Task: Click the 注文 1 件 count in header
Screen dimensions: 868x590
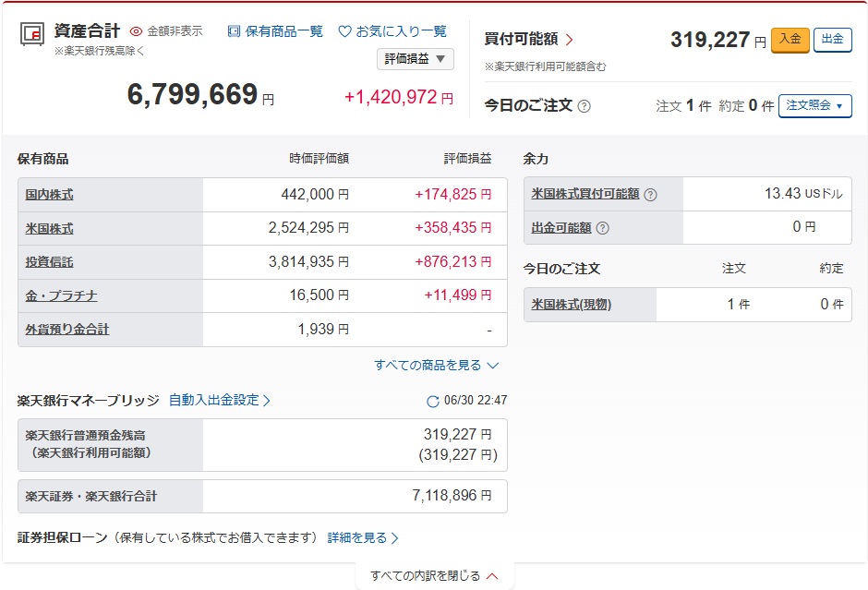Action: 683,105
